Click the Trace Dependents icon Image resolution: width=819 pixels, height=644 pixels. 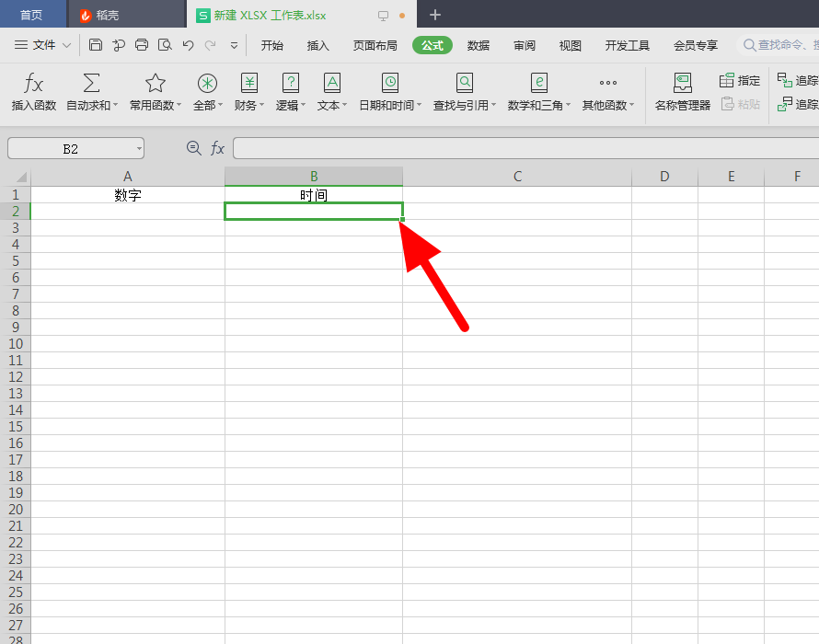[785, 105]
